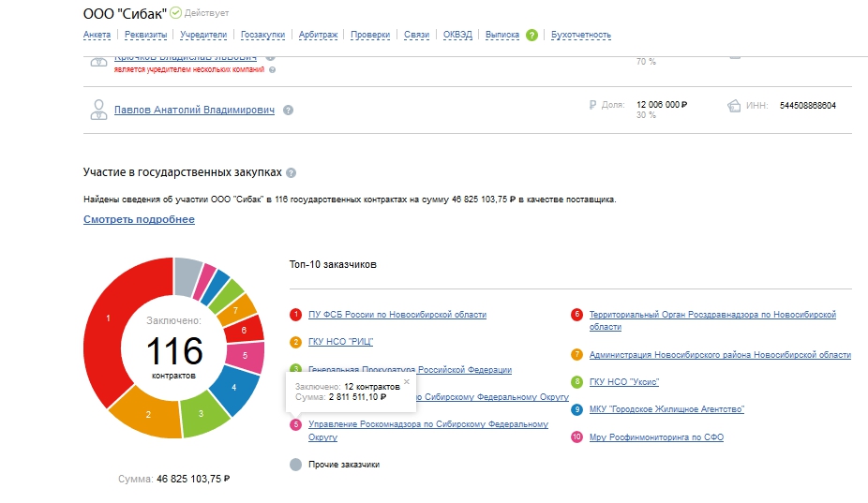Viewport: 868px width, 503px height.
Task: Open the Связи tab
Action: pos(416,35)
